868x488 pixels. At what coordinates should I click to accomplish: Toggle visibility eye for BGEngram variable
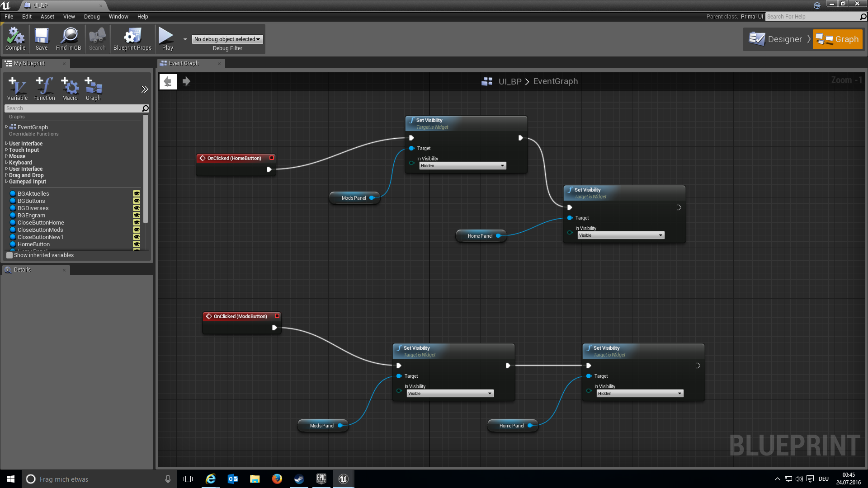tap(137, 215)
